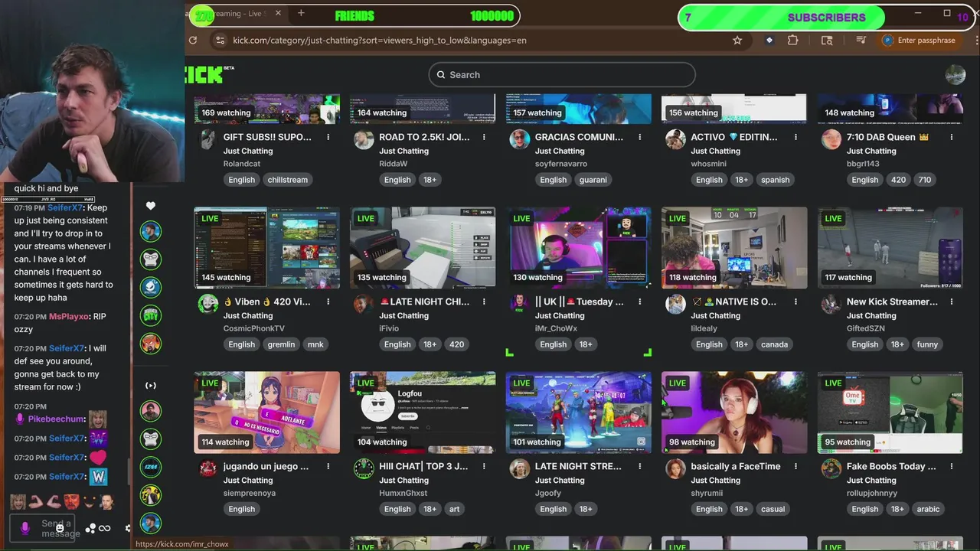Click the casual tag under shyrumii
980x551 pixels.
(773, 509)
